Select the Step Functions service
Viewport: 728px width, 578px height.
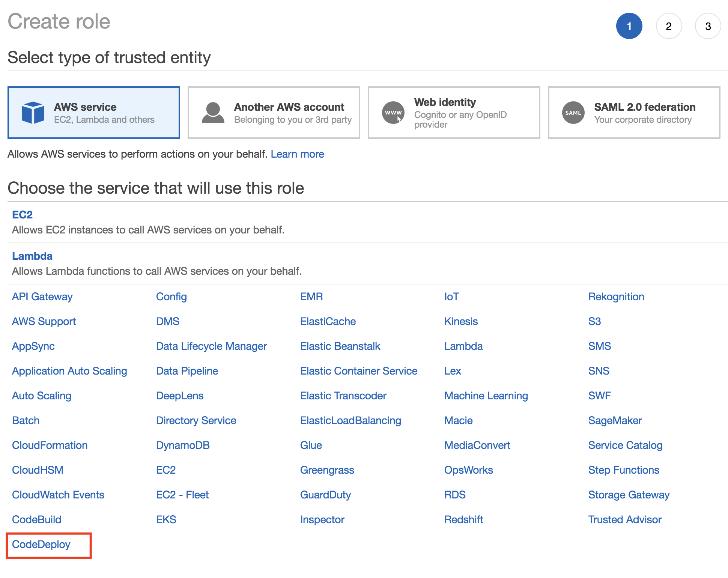coord(624,470)
